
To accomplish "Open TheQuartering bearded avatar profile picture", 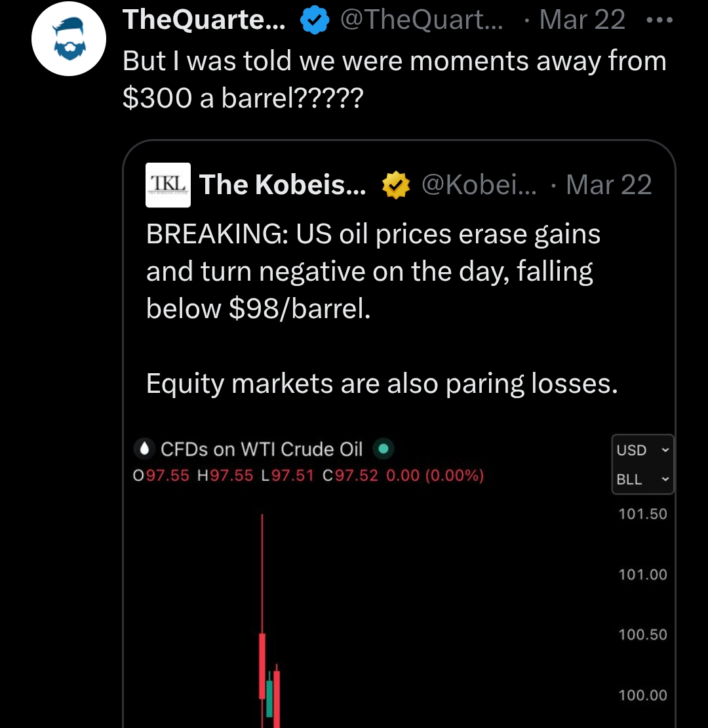I will 69,39.
